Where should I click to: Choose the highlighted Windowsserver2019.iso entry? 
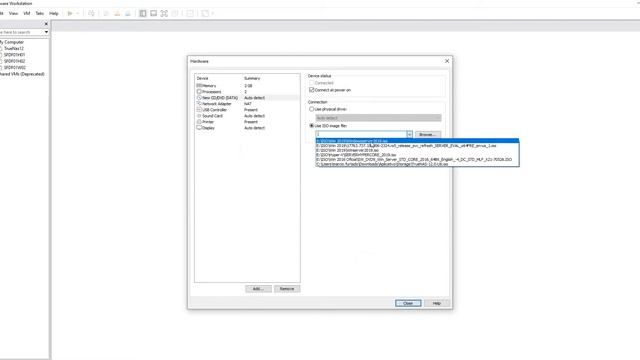tap(417, 141)
